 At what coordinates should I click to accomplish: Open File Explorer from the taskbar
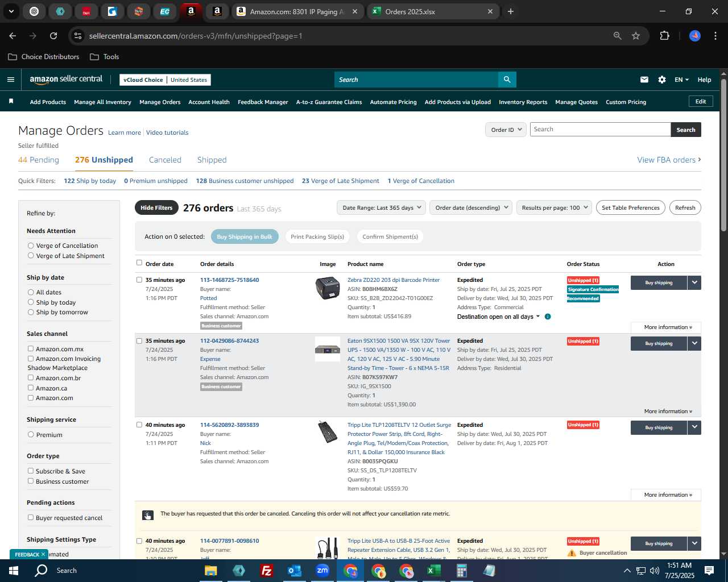[x=210, y=571]
